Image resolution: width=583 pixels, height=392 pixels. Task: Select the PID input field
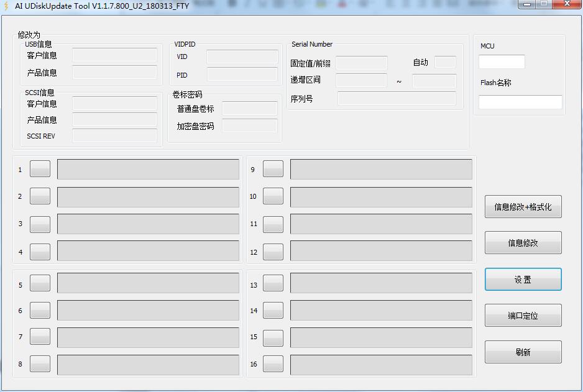tap(242, 75)
